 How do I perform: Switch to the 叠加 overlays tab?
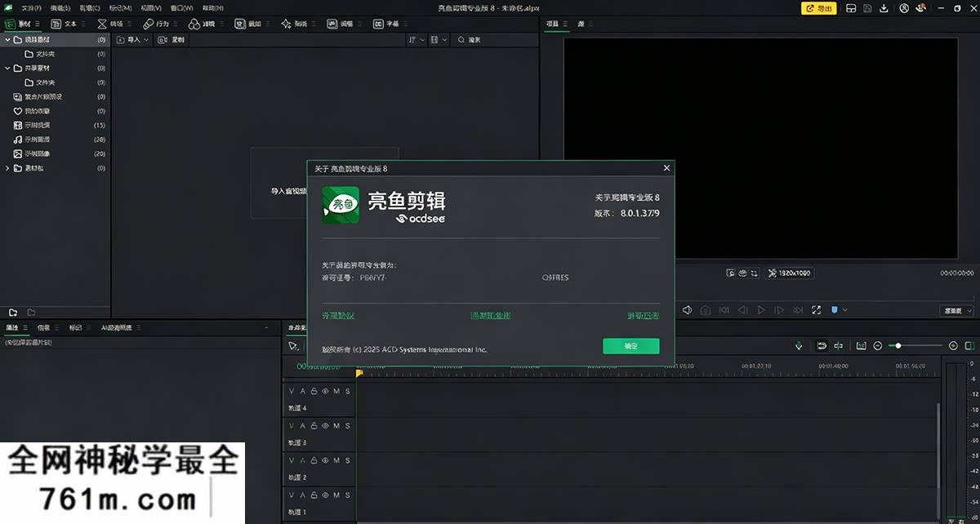click(247, 24)
